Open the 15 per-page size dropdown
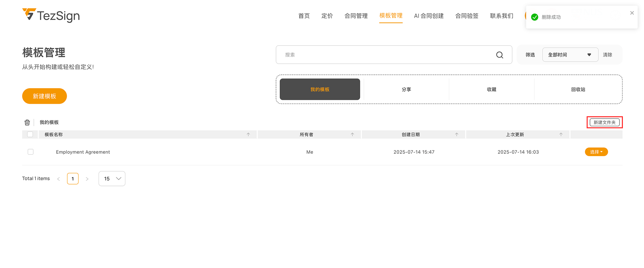 112,179
